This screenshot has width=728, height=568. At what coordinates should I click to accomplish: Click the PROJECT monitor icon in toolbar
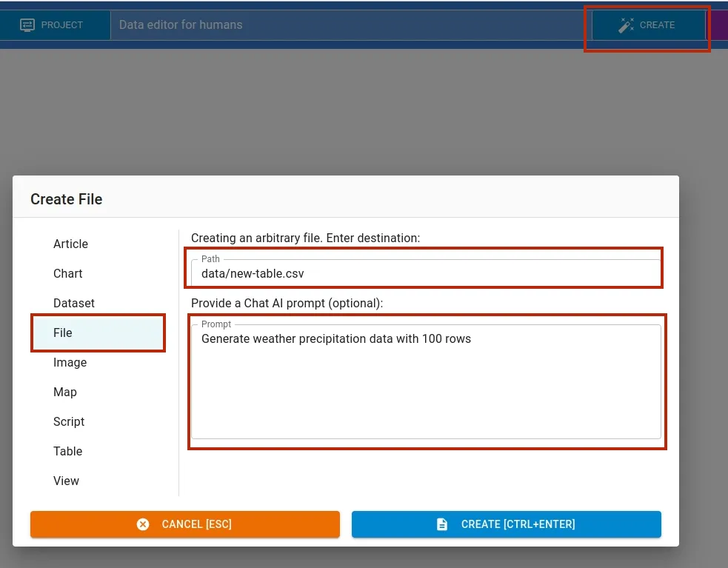27,25
